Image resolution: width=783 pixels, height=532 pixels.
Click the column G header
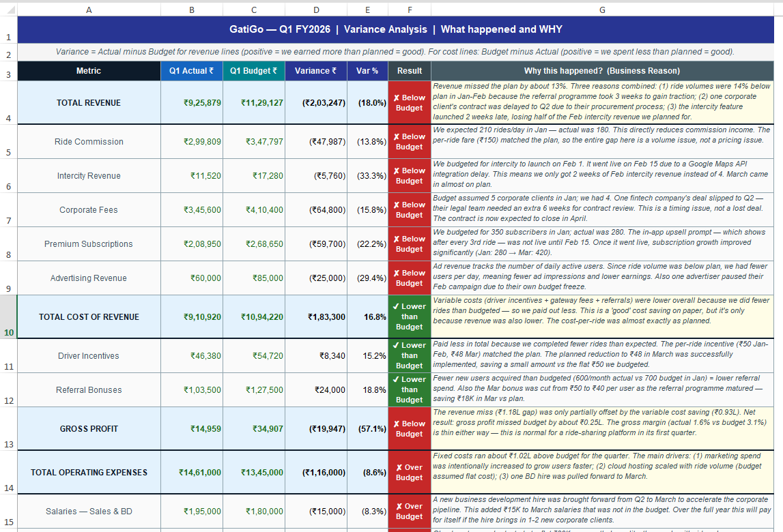[x=602, y=10]
